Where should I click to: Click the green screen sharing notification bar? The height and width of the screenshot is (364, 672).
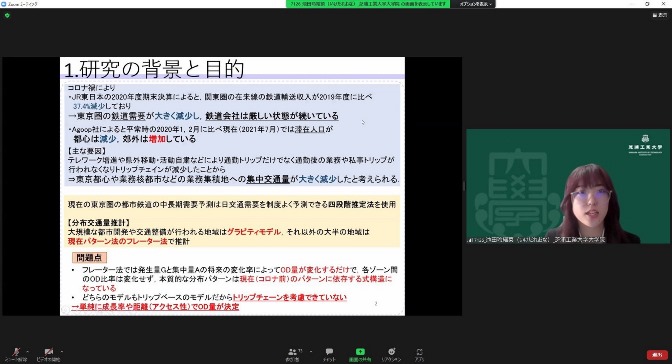click(368, 4)
